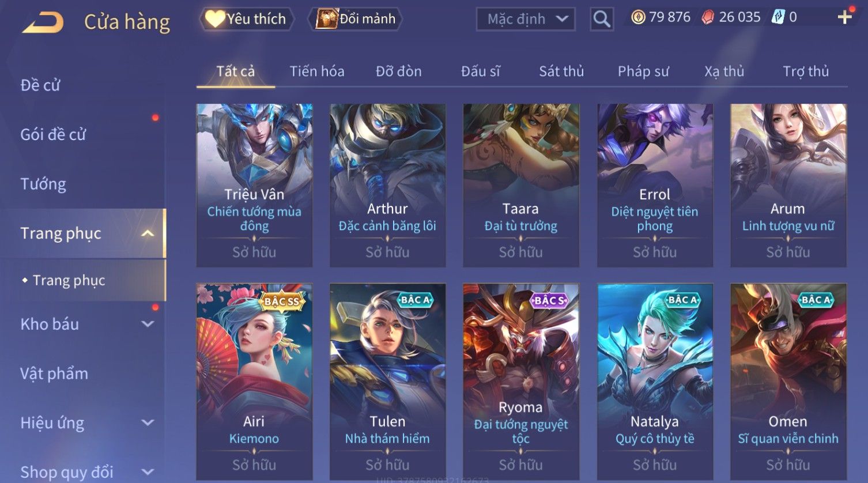Tap the plus icon to add currency

pyautogui.click(x=844, y=17)
